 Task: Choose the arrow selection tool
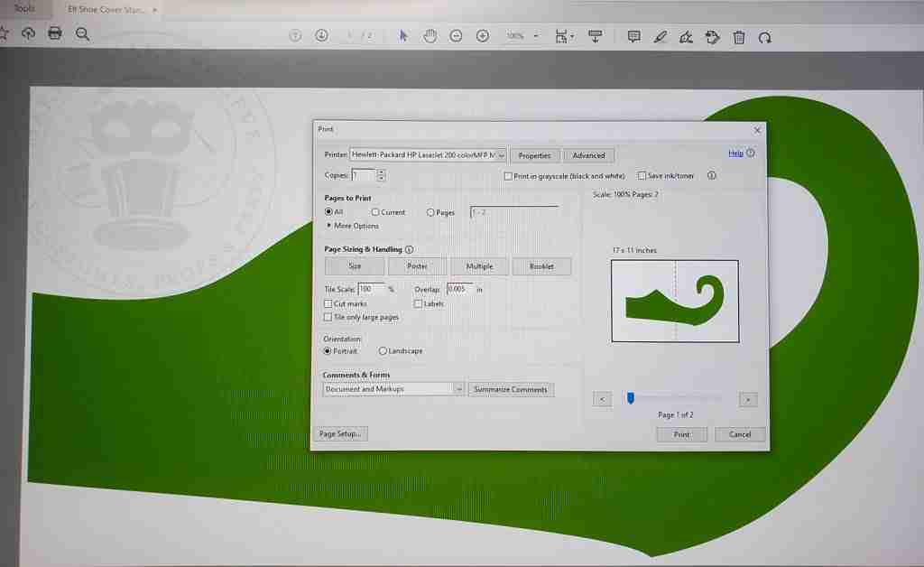403,36
